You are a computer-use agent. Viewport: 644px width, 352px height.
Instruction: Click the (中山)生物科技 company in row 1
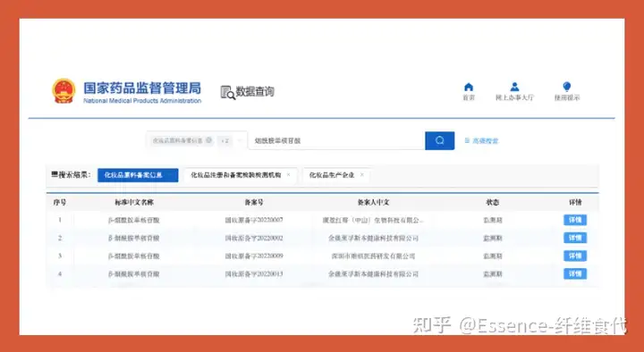(x=373, y=221)
